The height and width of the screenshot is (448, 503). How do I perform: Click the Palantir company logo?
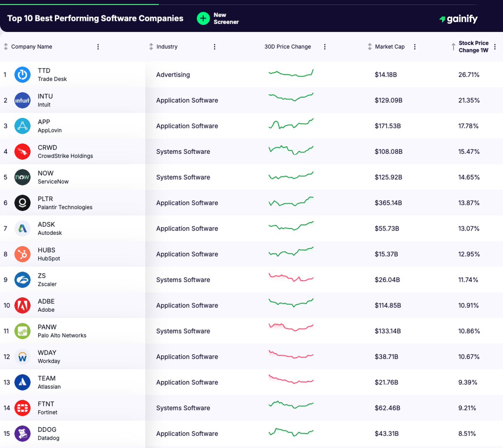coord(23,203)
